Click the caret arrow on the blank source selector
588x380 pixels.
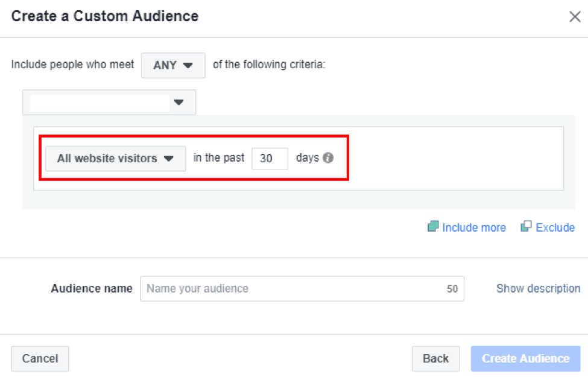179,103
